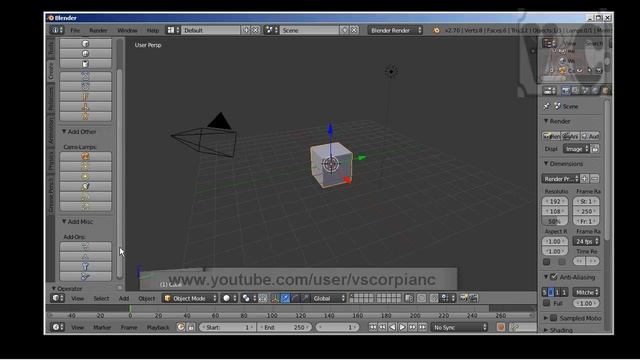The width and height of the screenshot is (640, 360).
Task: Toggle snap magnet icon in 3D header
Action: point(434,298)
